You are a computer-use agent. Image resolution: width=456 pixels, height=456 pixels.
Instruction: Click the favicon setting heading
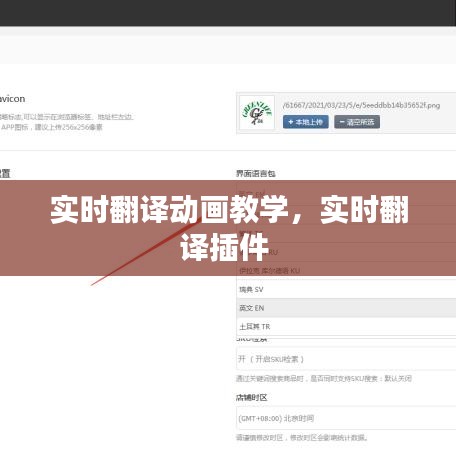12,99
